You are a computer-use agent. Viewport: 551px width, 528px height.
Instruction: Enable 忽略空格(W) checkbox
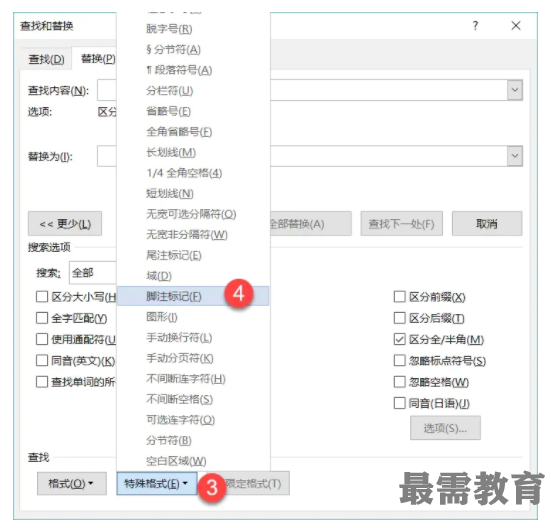(400, 382)
